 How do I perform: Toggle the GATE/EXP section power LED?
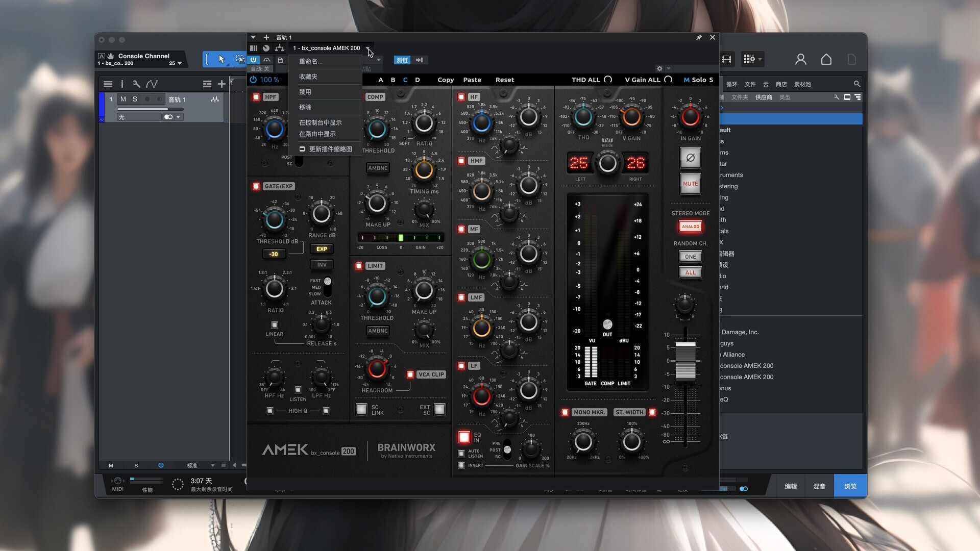pos(256,186)
